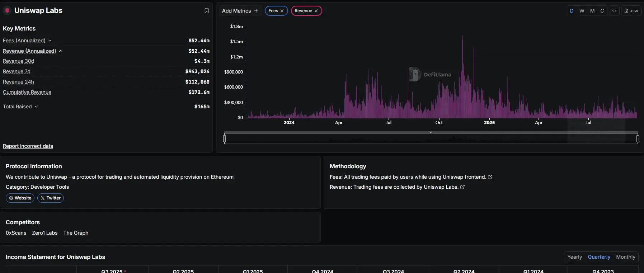Switch the chart to Cumulative (C) view
This screenshot has width=644, height=273.
click(602, 11)
